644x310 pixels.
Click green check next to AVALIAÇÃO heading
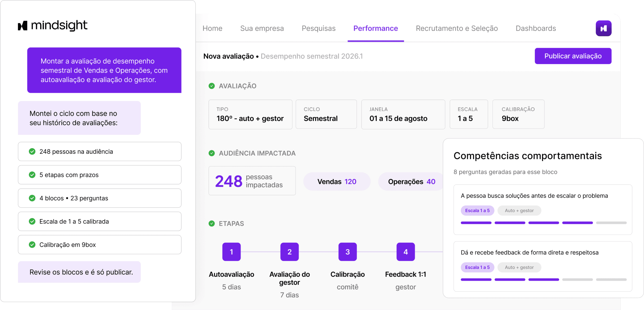(x=212, y=86)
